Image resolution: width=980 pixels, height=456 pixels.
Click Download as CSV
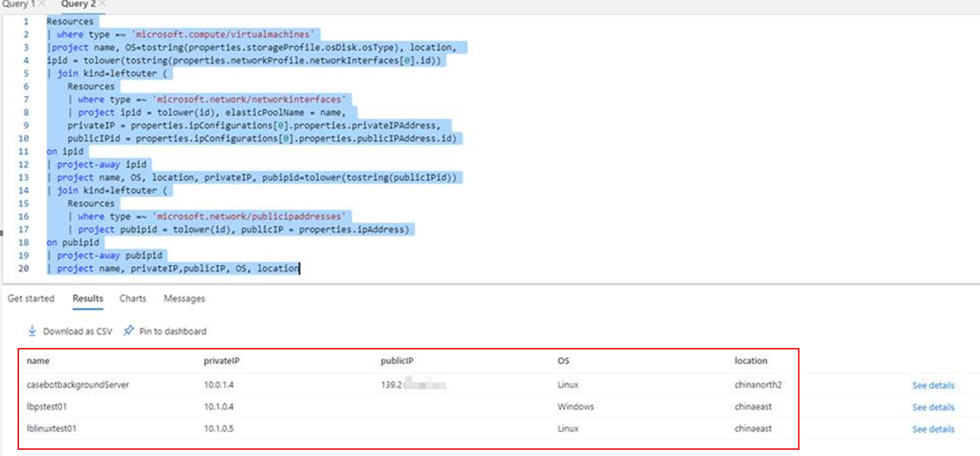click(x=77, y=331)
